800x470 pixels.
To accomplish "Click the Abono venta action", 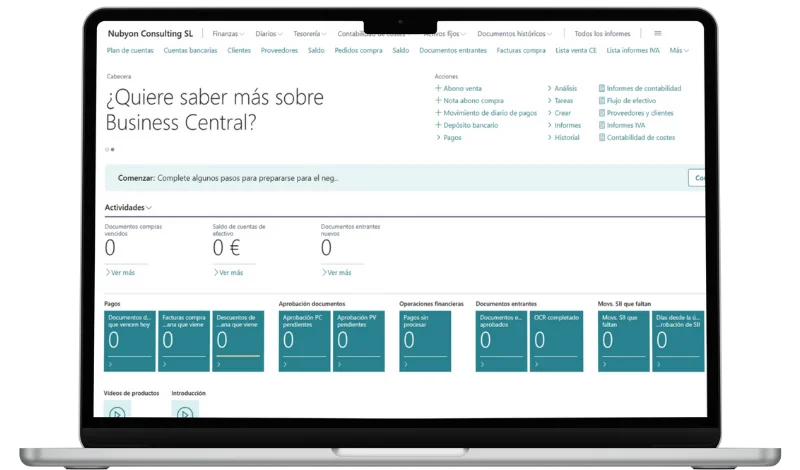I will [462, 88].
